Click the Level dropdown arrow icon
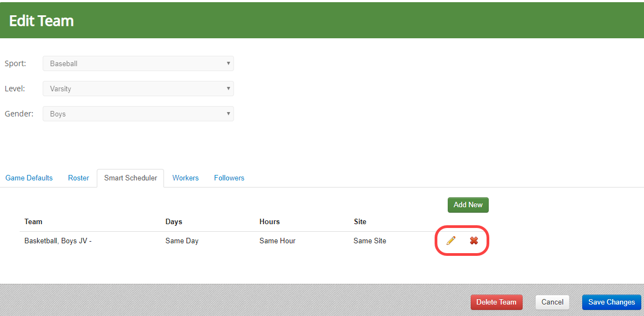The image size is (644, 316). [228, 89]
